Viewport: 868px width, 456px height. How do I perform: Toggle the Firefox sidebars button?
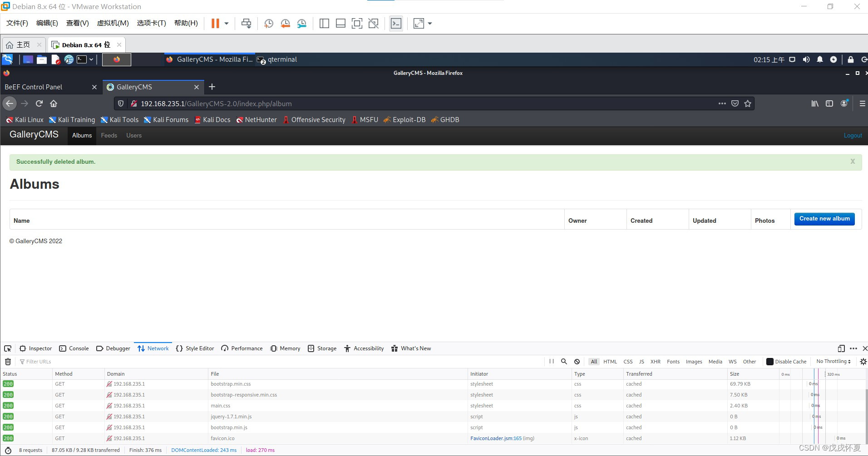[x=829, y=103]
